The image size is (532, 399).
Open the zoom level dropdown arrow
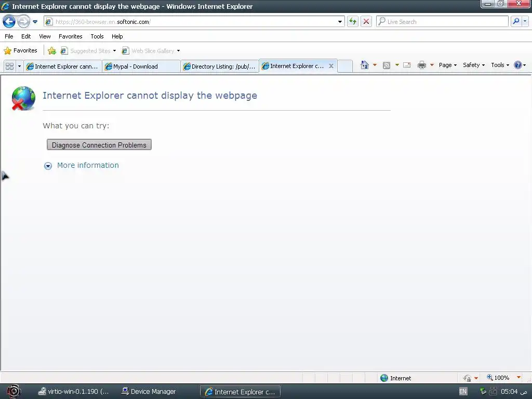(x=518, y=377)
